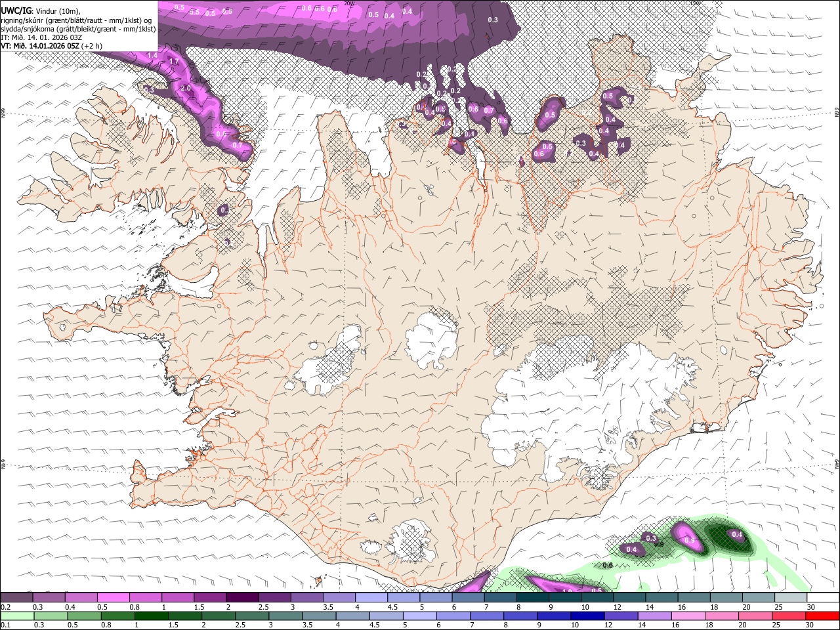The image size is (840, 630).
Task: Click the 'rigning/skúrir' legend description line
Action: [x=76, y=20]
